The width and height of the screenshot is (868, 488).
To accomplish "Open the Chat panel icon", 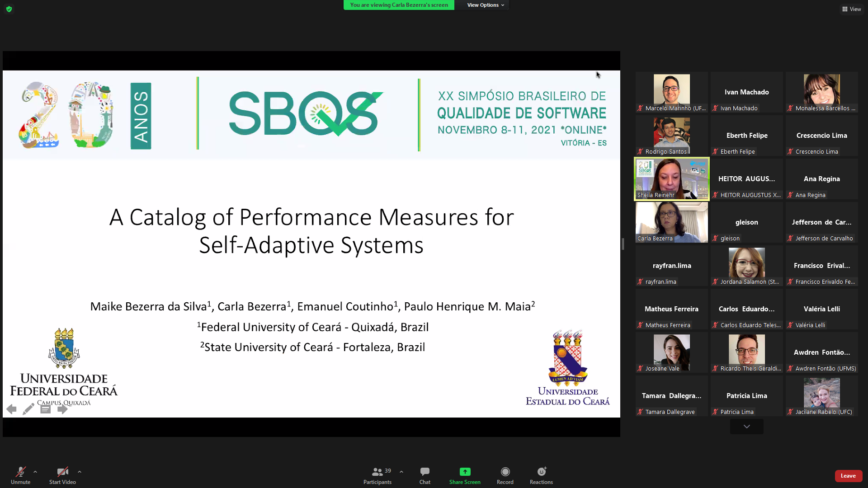I will click(x=425, y=472).
